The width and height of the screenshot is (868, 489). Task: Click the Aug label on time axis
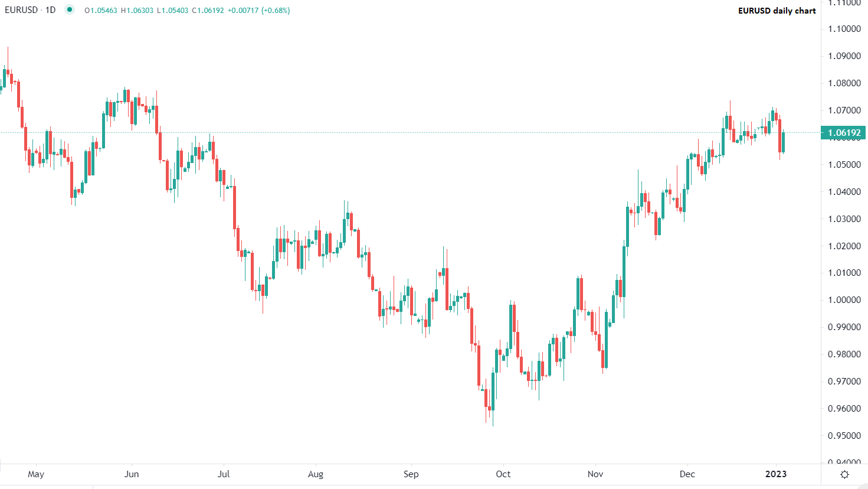(x=316, y=474)
